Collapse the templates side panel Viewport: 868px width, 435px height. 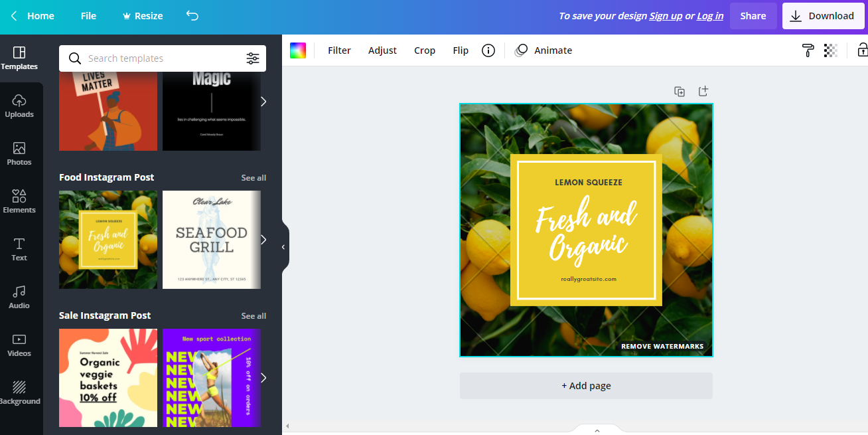click(284, 247)
